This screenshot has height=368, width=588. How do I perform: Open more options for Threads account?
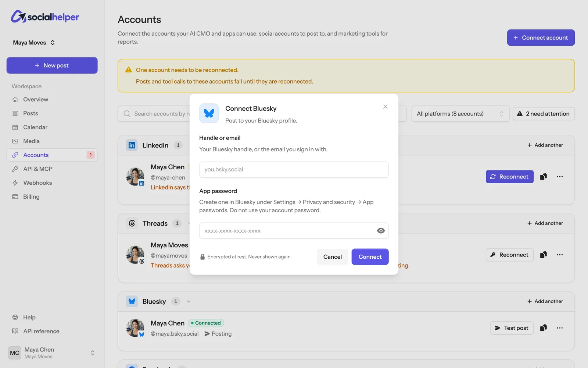click(x=560, y=255)
